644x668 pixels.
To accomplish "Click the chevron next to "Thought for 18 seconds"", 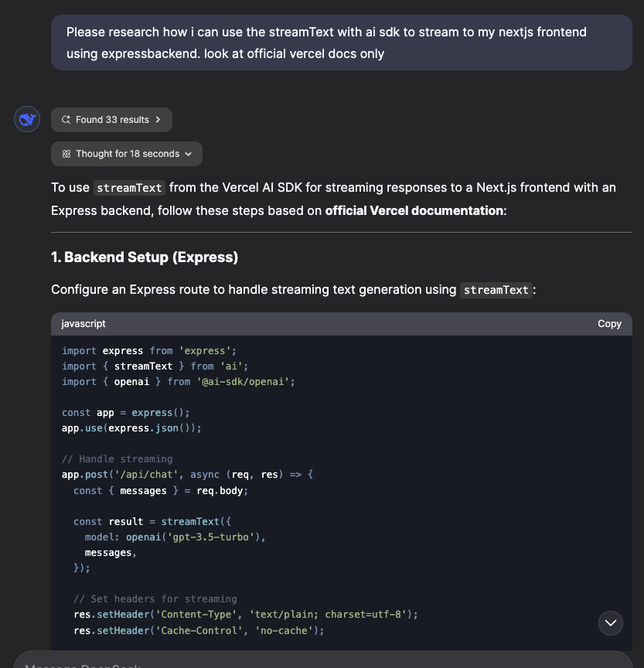I will point(188,154).
